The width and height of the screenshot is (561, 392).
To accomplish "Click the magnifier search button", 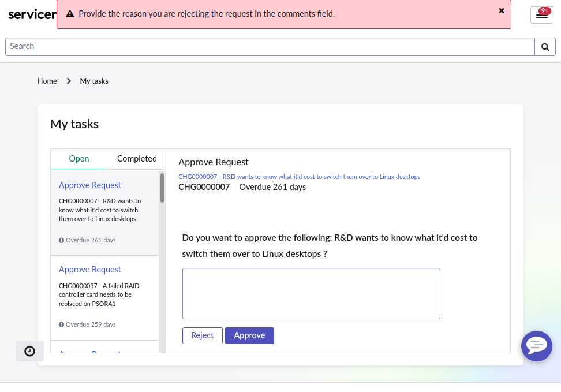I will click(x=545, y=47).
